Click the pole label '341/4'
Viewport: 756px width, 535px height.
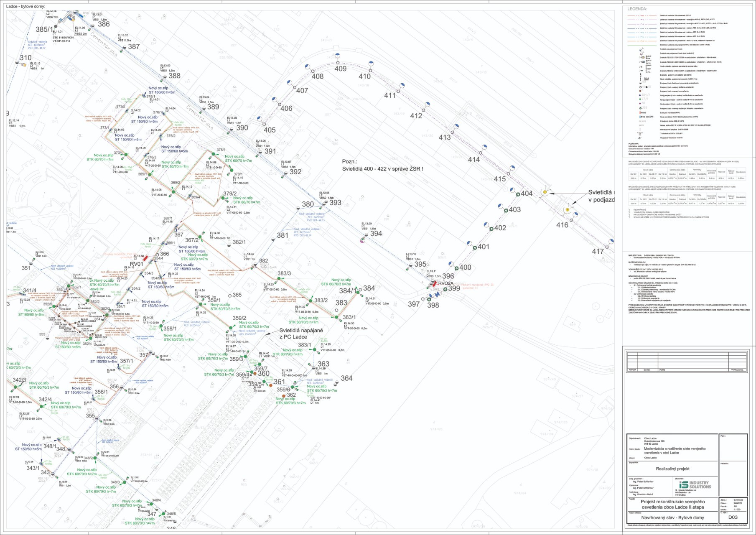click(x=30, y=290)
